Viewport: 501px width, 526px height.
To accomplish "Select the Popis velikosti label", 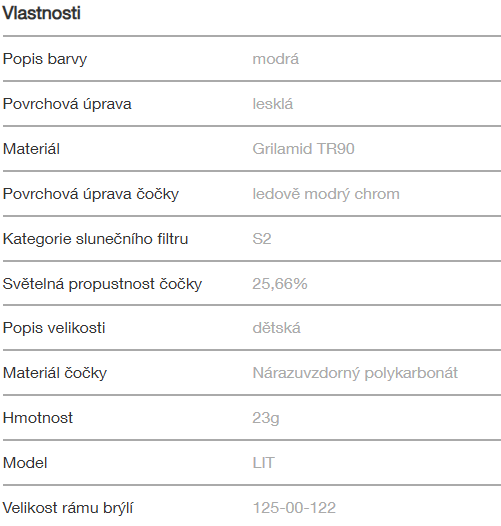I will coord(54,328).
